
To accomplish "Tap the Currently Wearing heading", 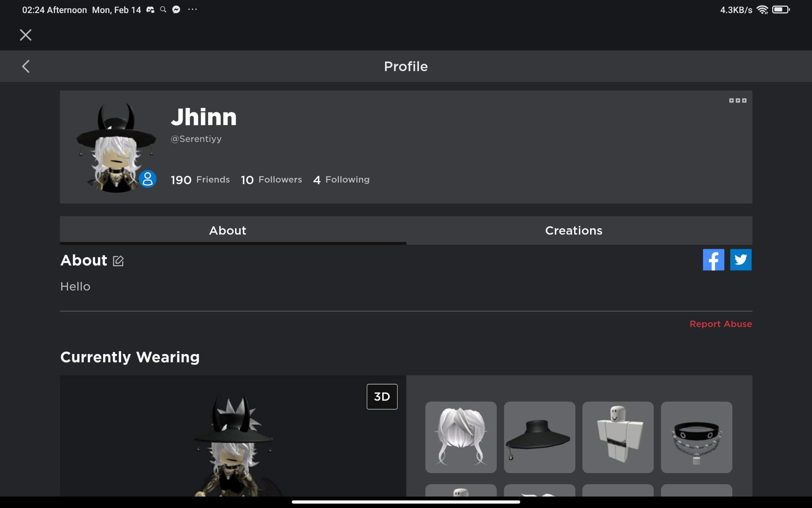I will pyautogui.click(x=130, y=357).
